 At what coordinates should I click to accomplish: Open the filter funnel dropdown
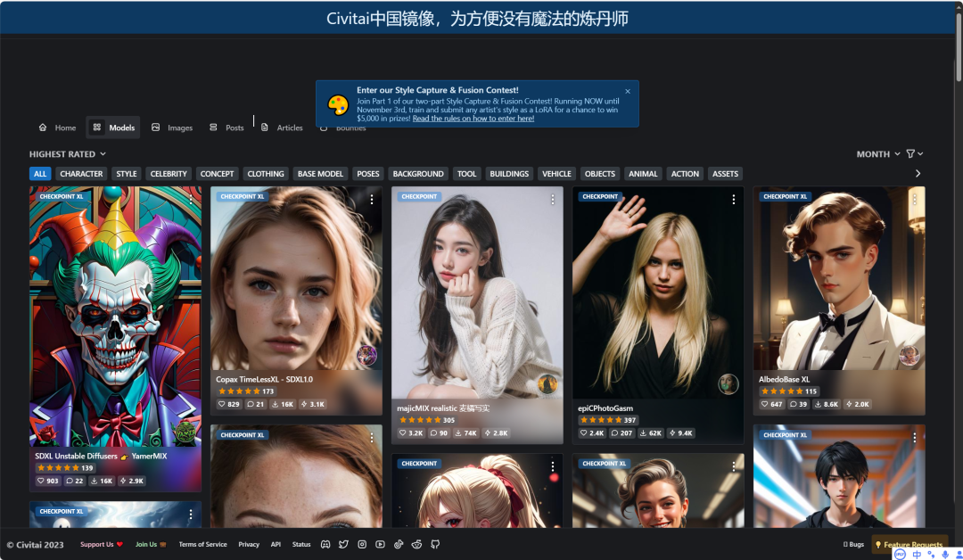coord(915,154)
